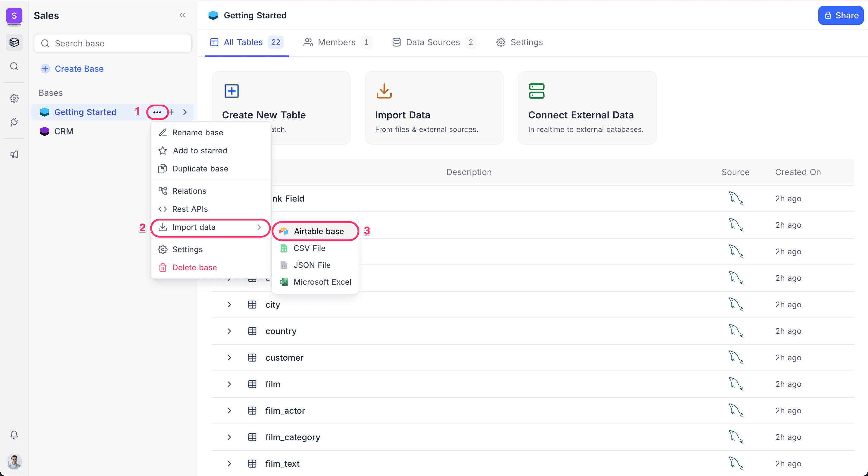Expand the film_actor table row
The width and height of the screenshot is (868, 476).
[x=229, y=411]
